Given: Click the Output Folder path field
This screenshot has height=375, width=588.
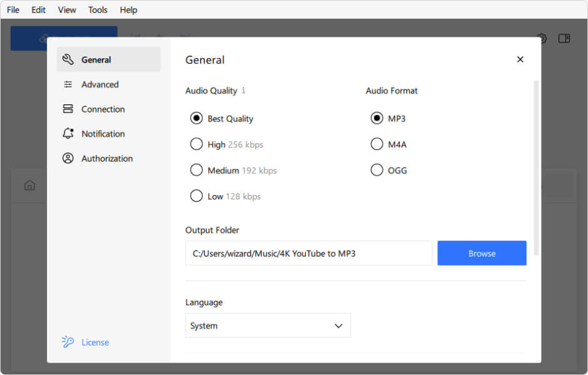Looking at the screenshot, I should click(308, 253).
